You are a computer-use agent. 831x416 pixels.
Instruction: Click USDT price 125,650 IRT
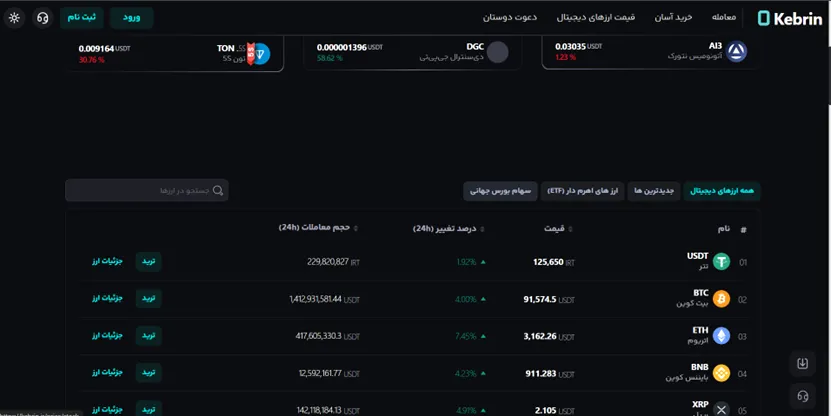tap(553, 262)
